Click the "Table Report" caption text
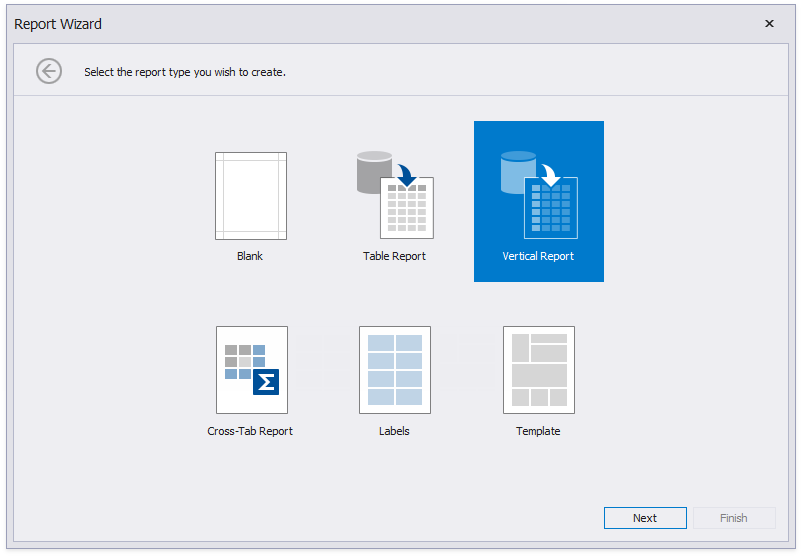 (x=394, y=256)
